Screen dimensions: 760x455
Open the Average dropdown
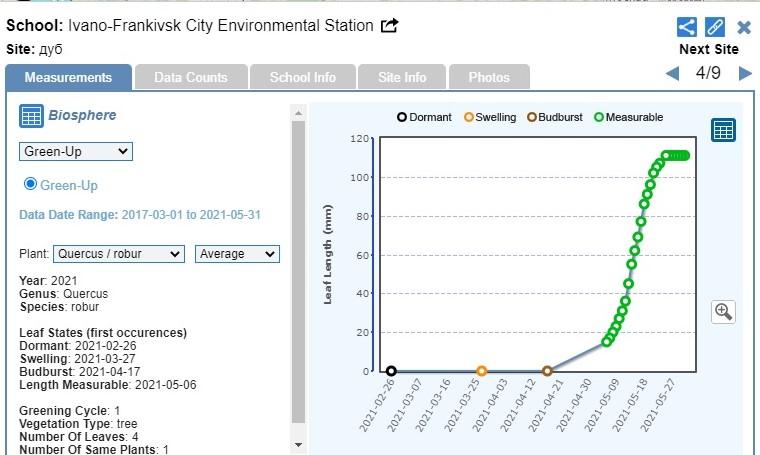(x=237, y=254)
